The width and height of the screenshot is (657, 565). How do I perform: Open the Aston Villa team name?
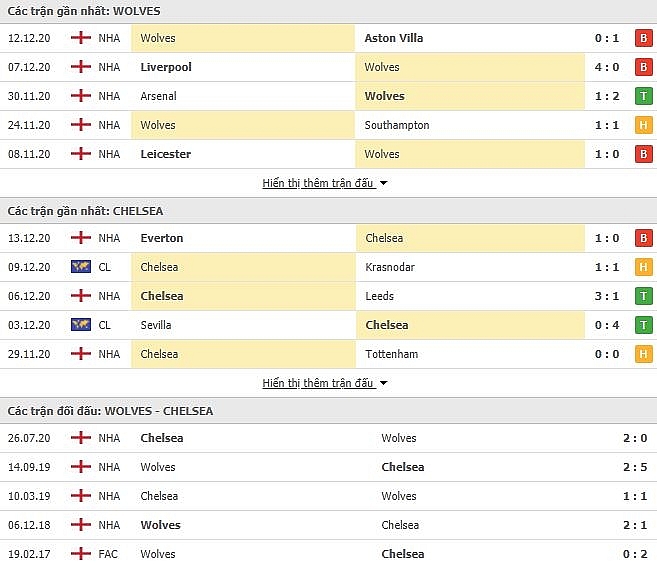click(x=394, y=38)
